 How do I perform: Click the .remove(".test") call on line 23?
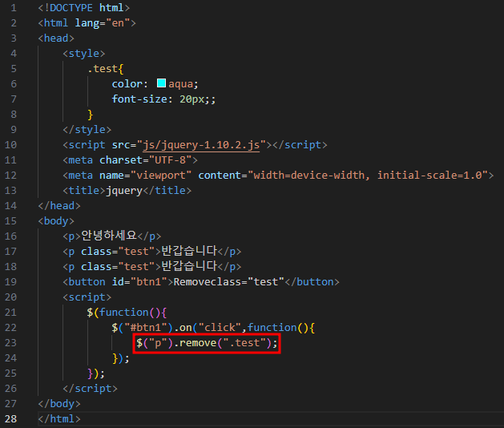pos(223,343)
